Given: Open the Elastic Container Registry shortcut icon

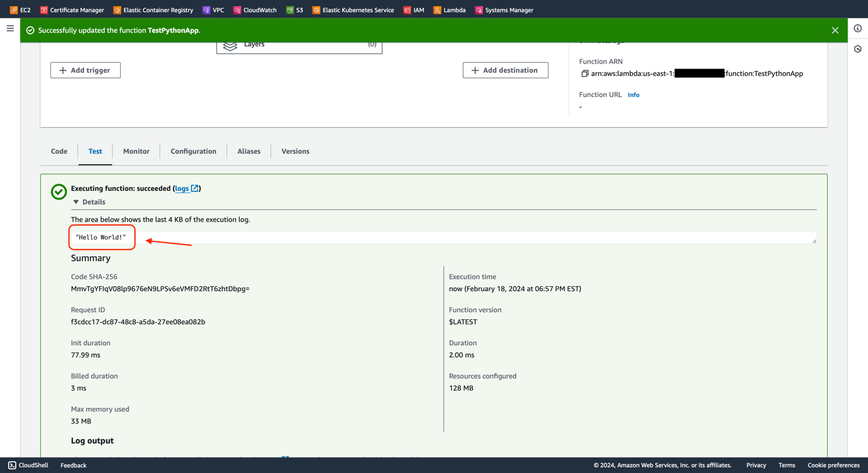Looking at the screenshot, I should click(x=117, y=10).
